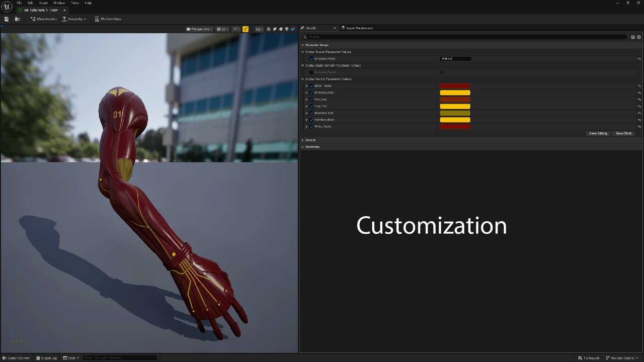Close the MI_CyberArm asset tab
The height and width of the screenshot is (362, 644).
pyautogui.click(x=64, y=10)
